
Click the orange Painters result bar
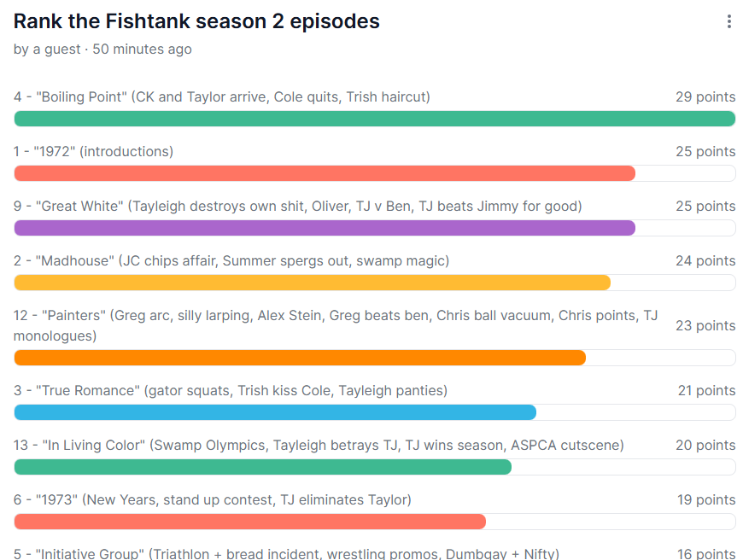[299, 358]
